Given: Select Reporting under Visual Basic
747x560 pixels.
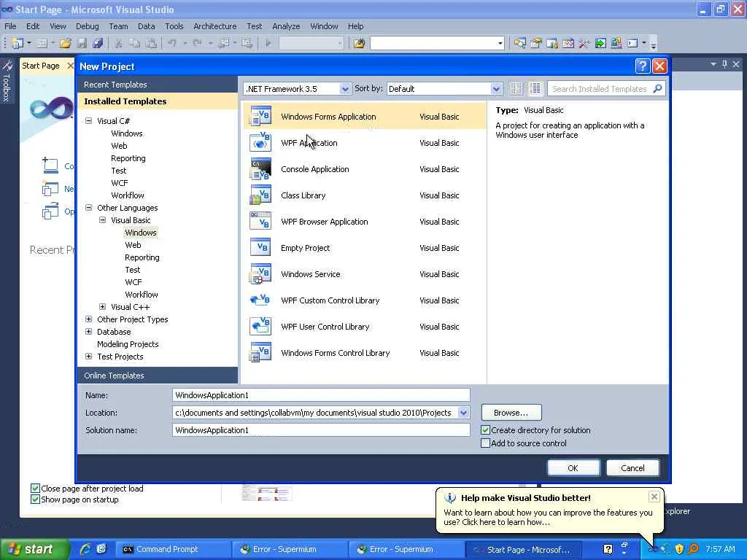Looking at the screenshot, I should click(142, 257).
